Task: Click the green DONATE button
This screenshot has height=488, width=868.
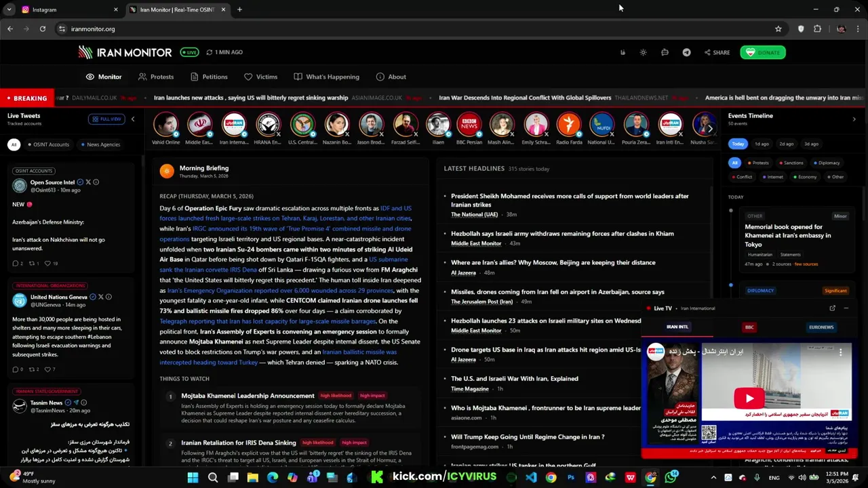Action: [x=763, y=52]
